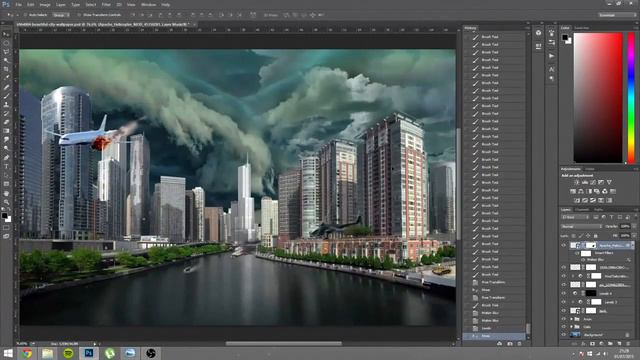Hide the group directly above the Background layer
The height and width of the screenshot is (360, 640).
(x=564, y=327)
